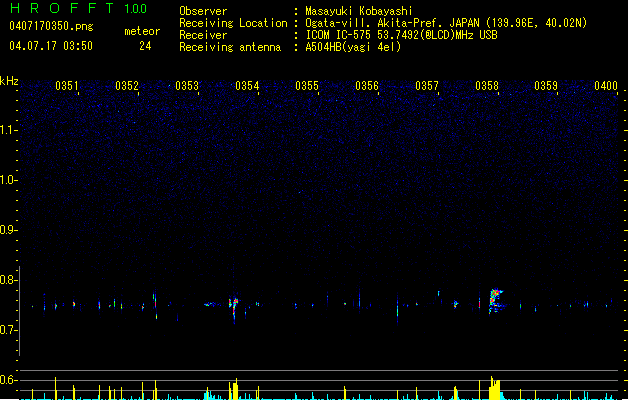Click the date stamp 04.07.17 03:50
Image resolution: width=629 pixels, height=400 pixels.
(51, 46)
